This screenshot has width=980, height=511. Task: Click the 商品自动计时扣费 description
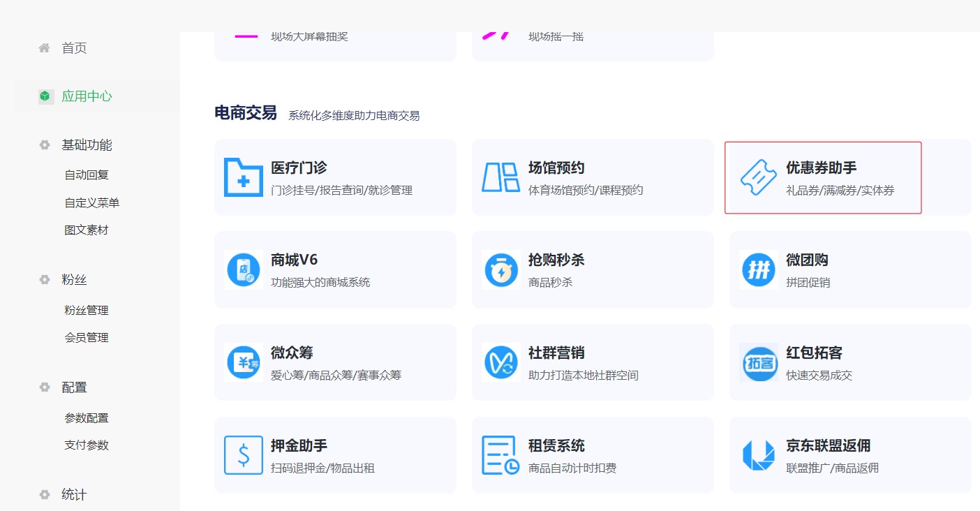pyautogui.click(x=572, y=468)
